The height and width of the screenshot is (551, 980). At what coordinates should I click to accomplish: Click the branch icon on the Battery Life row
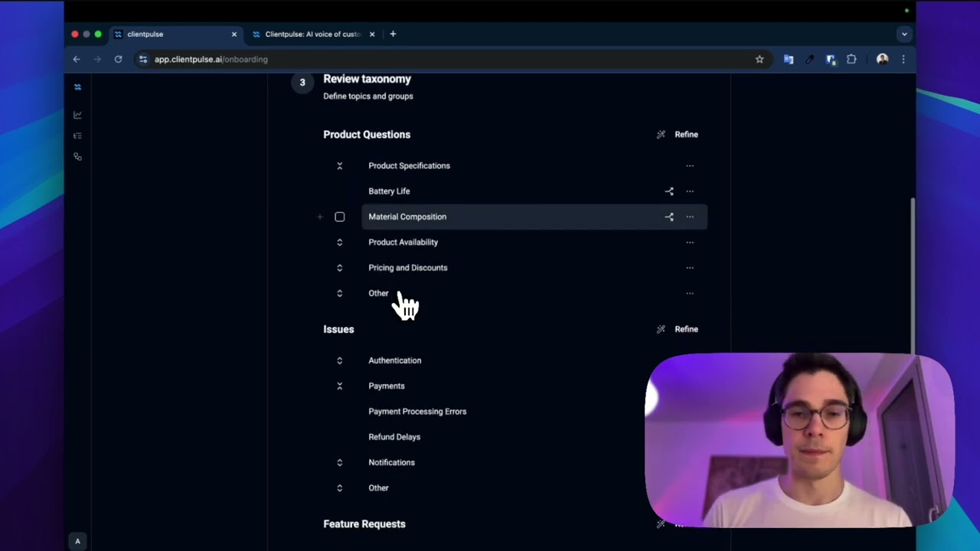669,191
